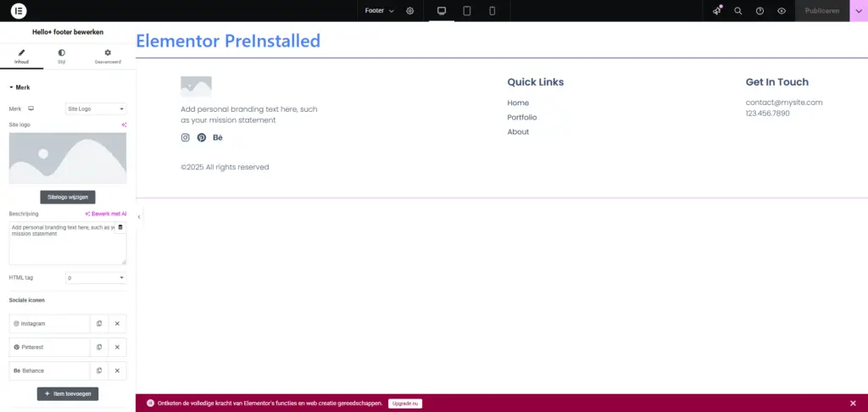The height and width of the screenshot is (412, 868).
Task: Open the HTML tag dropdown
Action: (x=96, y=277)
